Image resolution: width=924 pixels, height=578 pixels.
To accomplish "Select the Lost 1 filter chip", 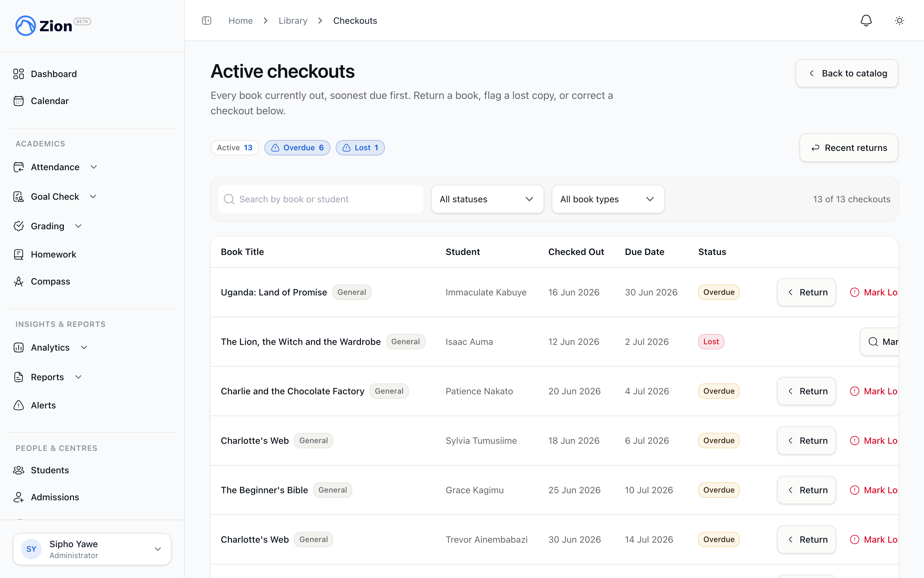I will (360, 148).
